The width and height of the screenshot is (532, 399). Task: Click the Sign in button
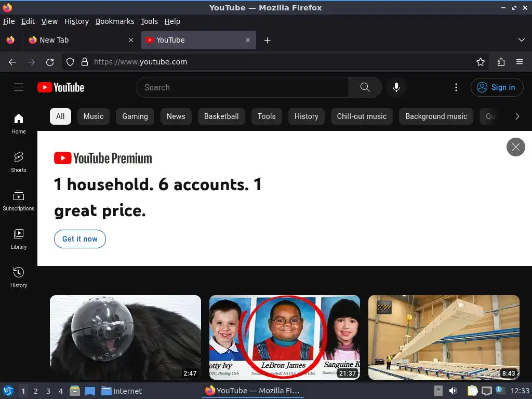(497, 87)
